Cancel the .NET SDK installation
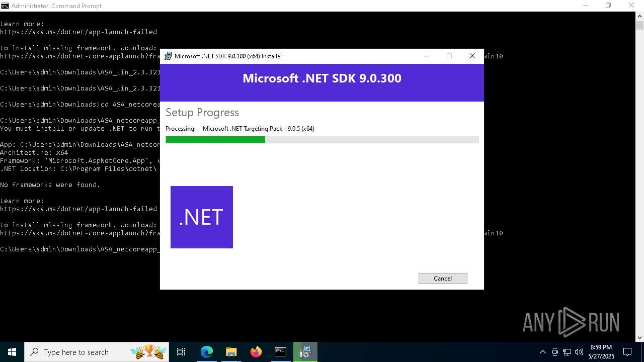 click(443, 278)
